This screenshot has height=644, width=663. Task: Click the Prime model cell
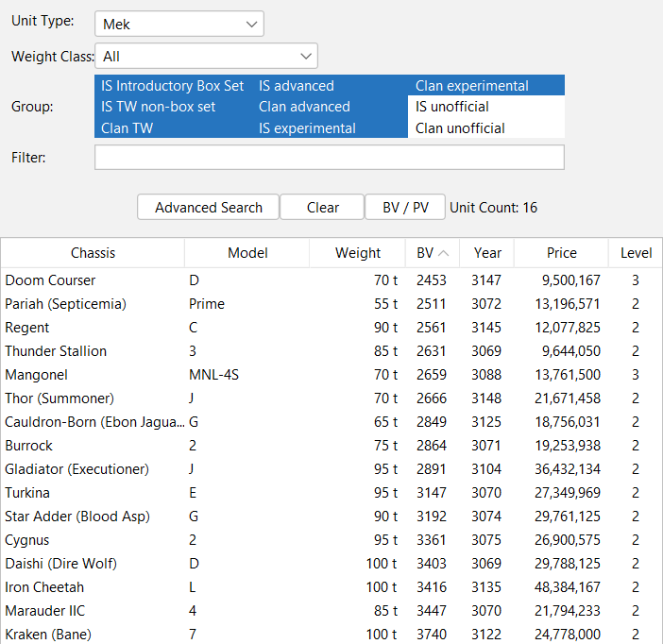coord(206,304)
